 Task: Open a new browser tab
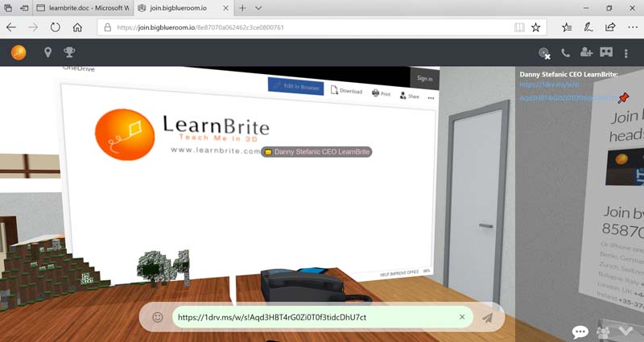(x=243, y=8)
